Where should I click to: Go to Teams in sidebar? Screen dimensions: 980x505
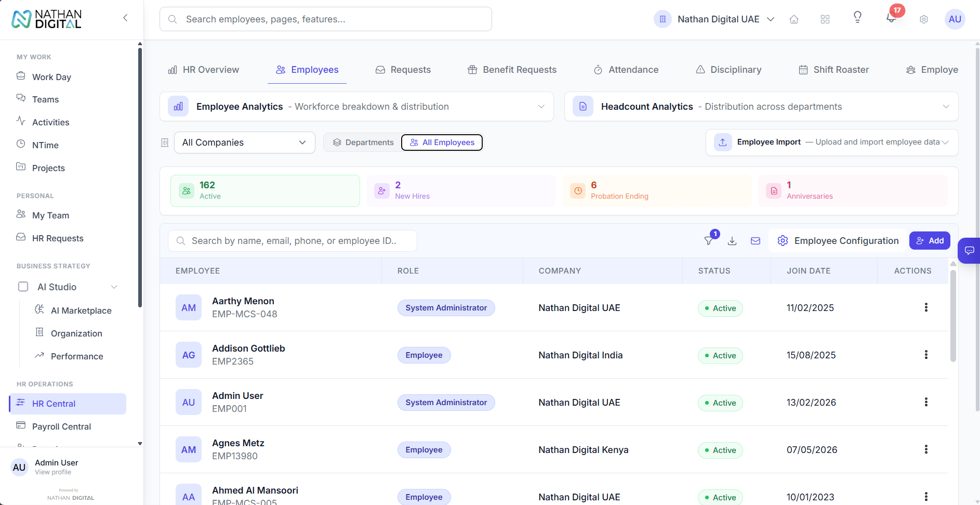pyautogui.click(x=68, y=99)
